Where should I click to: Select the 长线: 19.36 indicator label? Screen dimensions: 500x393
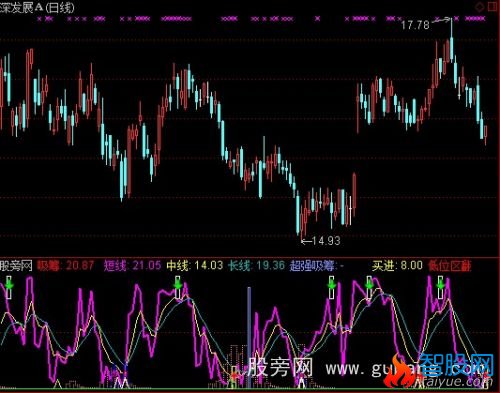(x=257, y=266)
